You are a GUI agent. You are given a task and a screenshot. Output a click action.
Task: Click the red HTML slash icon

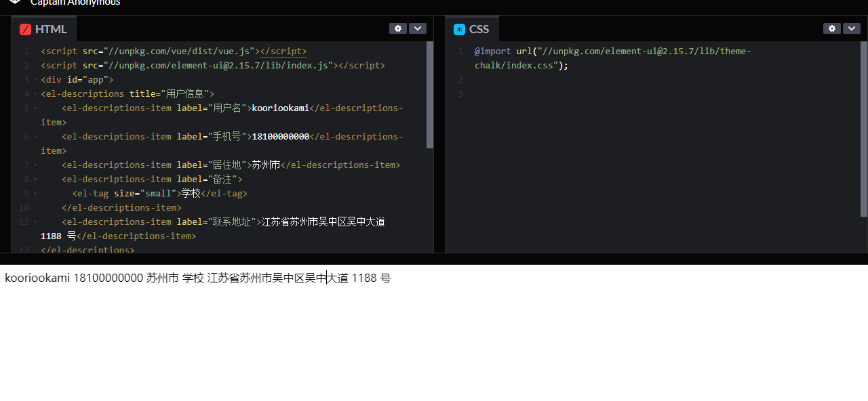click(26, 29)
